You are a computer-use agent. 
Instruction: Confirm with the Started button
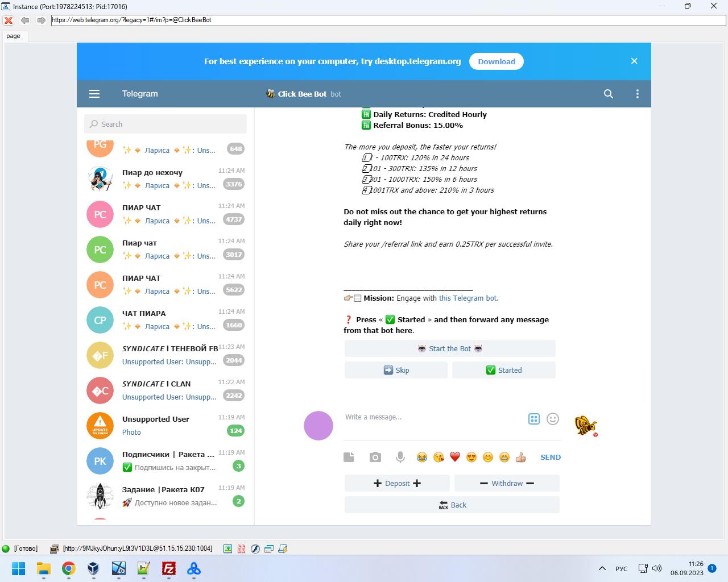504,370
